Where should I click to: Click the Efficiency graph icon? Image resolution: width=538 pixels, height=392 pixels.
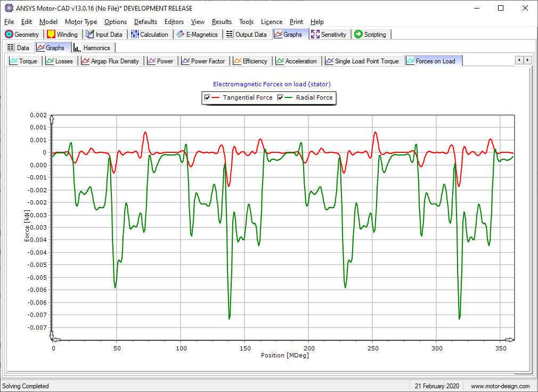tap(237, 61)
